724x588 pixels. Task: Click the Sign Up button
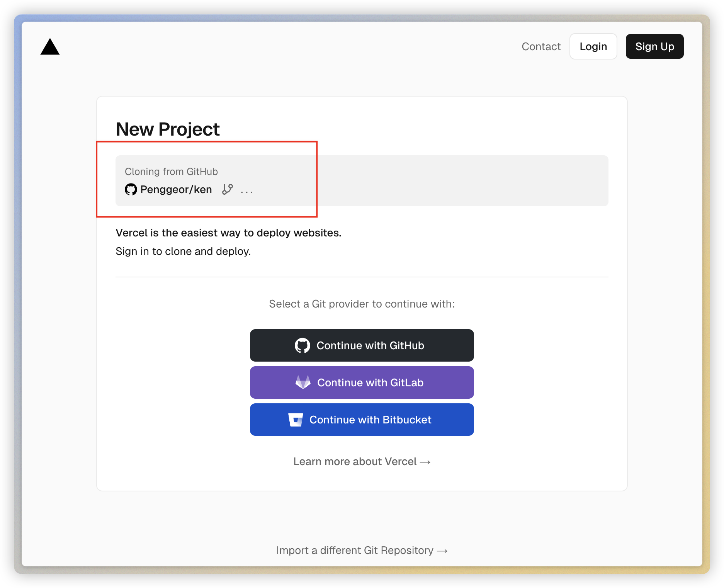tap(654, 46)
